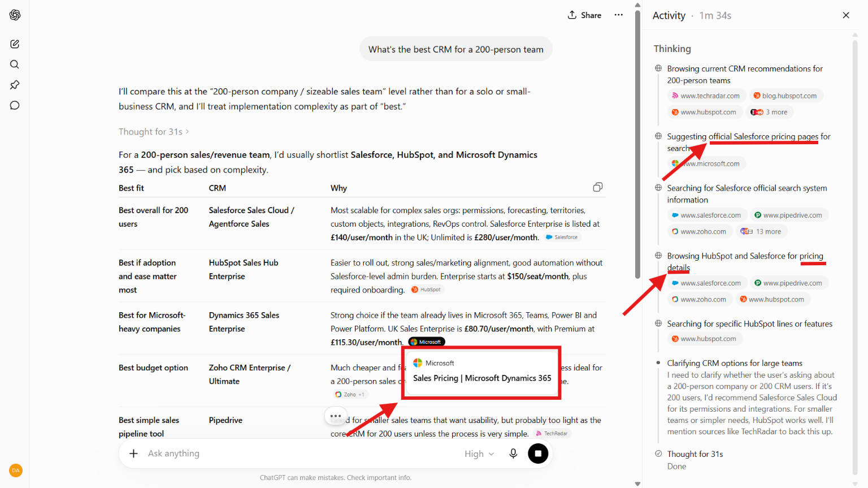Click the Share button
868x488 pixels.
coord(584,15)
